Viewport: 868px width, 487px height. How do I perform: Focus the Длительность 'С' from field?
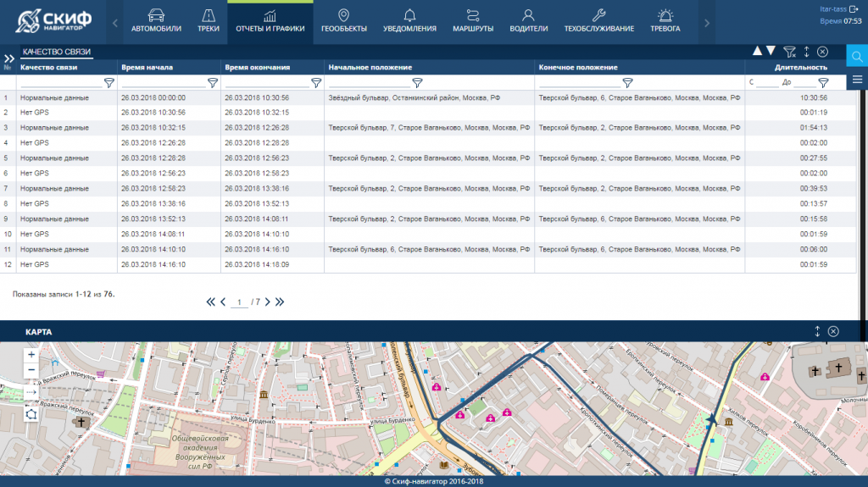click(x=767, y=82)
